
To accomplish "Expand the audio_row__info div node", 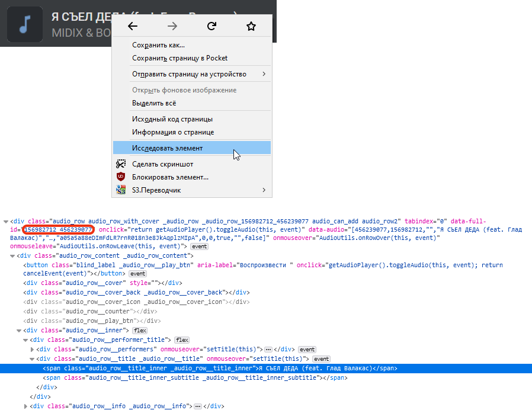I will pos(25,406).
